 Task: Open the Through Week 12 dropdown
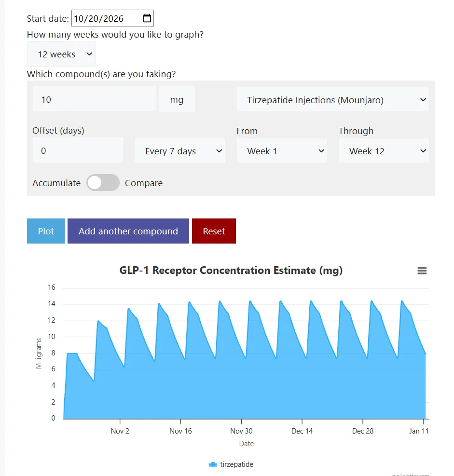tap(384, 151)
